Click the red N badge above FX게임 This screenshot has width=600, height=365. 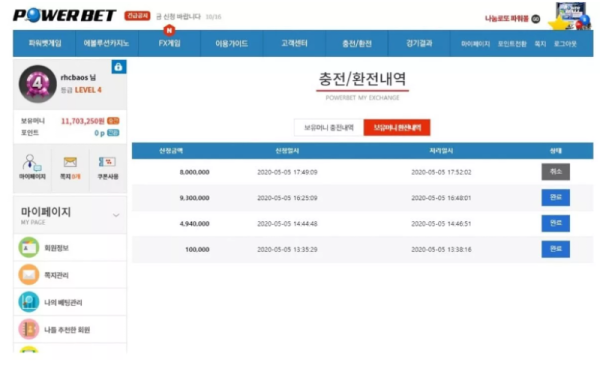click(x=169, y=30)
